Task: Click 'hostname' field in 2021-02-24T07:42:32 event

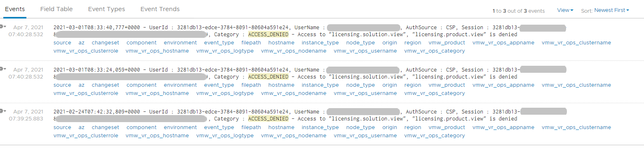Action: click(281, 127)
